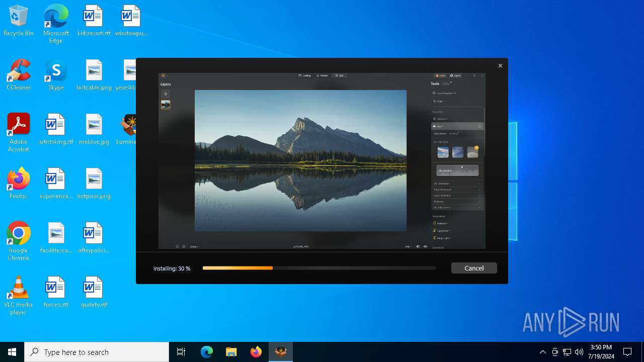Select the forceo.rtf desktop file
The image size is (644, 362).
point(56,293)
